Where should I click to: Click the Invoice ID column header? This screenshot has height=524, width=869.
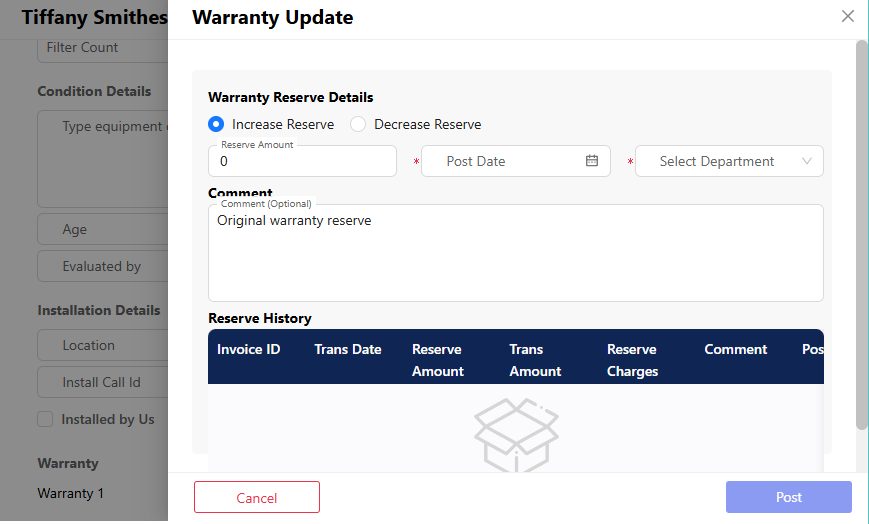(248, 349)
